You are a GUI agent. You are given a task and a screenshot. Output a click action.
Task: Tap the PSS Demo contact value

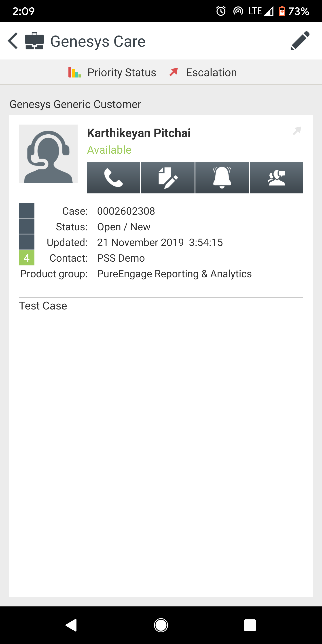coord(121,258)
